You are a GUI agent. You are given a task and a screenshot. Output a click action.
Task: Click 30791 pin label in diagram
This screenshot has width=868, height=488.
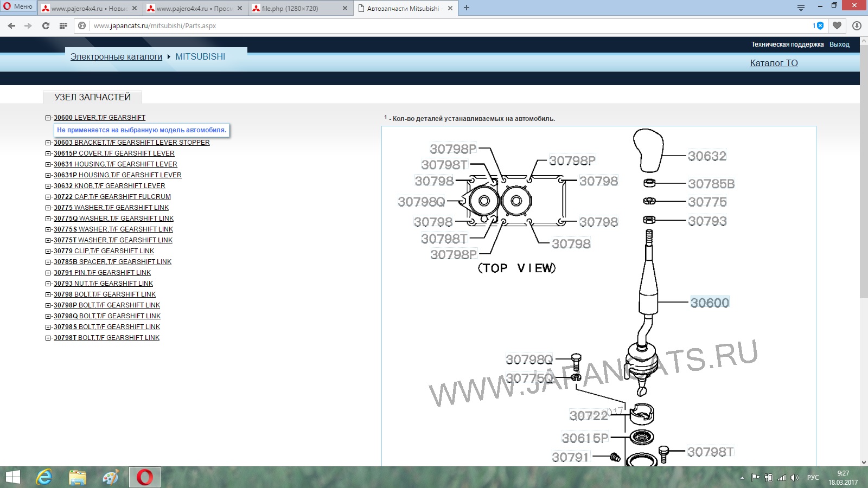pyautogui.click(x=570, y=457)
